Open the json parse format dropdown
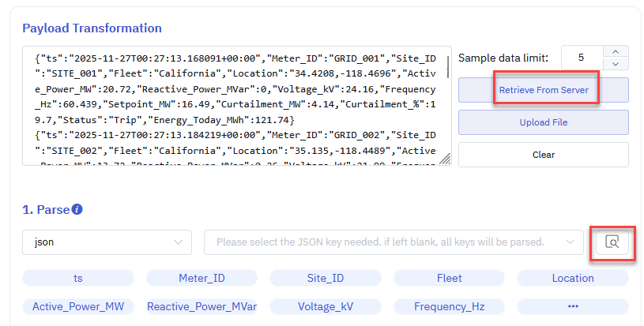 [x=107, y=242]
